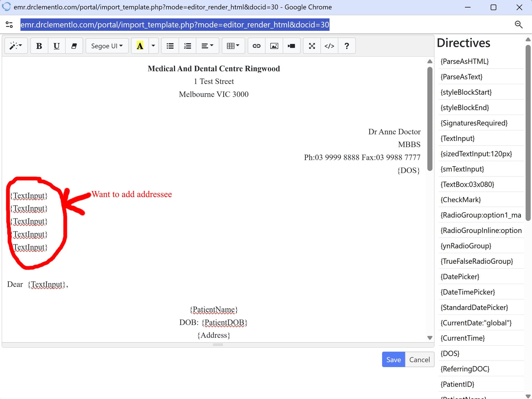Insert a video
Viewport: 532px width, 399px height.
291,46
